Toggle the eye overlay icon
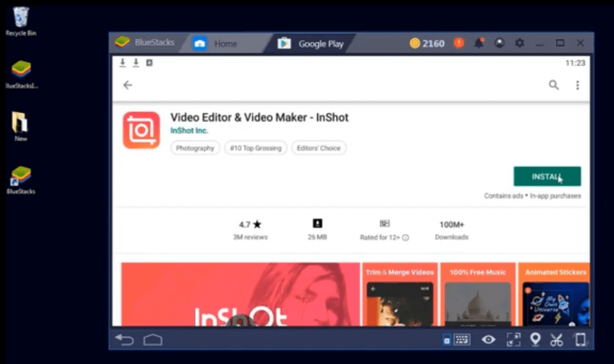 (x=489, y=339)
